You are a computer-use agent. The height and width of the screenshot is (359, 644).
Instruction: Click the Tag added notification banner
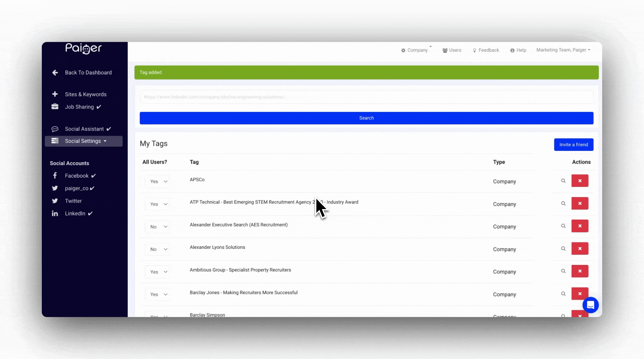pyautogui.click(x=366, y=72)
